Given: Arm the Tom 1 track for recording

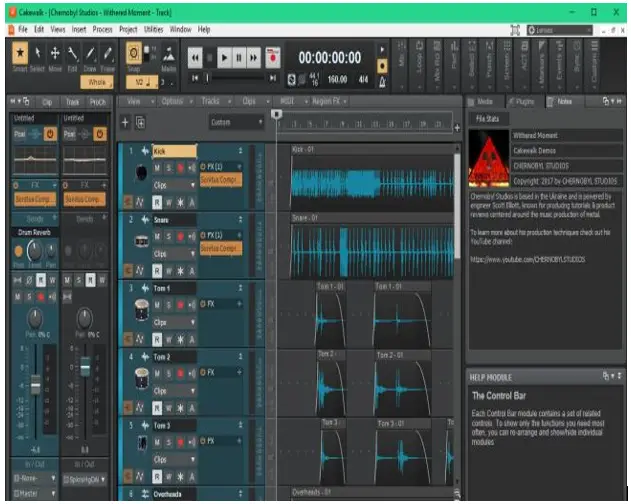Looking at the screenshot, I should pos(180,305).
